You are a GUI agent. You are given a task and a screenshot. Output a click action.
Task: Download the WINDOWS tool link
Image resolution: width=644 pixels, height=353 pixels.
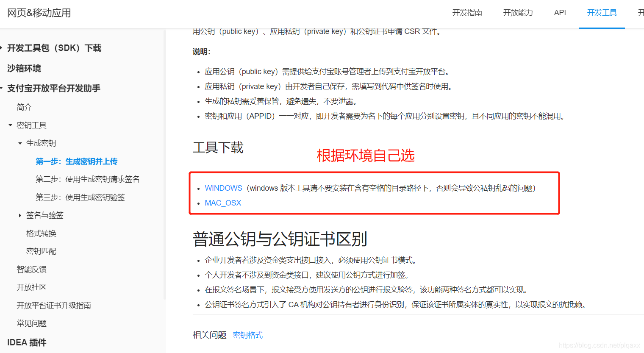[223, 188]
